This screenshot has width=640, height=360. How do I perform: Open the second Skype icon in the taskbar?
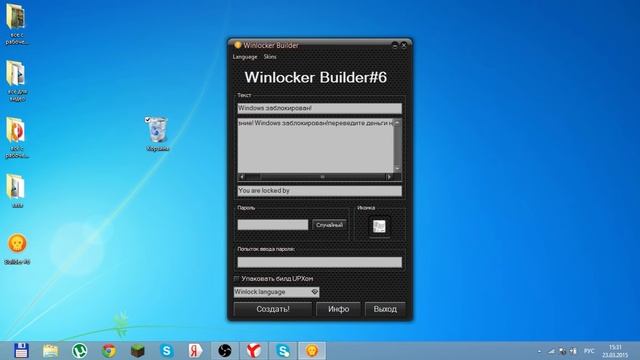pos(283,351)
